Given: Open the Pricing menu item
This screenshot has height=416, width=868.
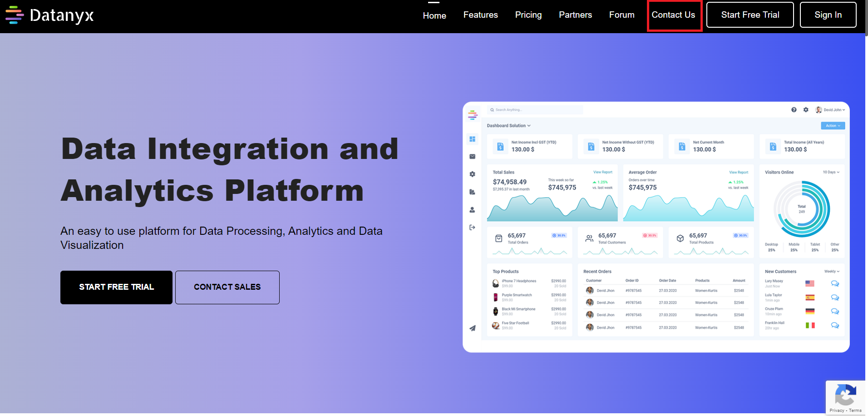Looking at the screenshot, I should [528, 15].
